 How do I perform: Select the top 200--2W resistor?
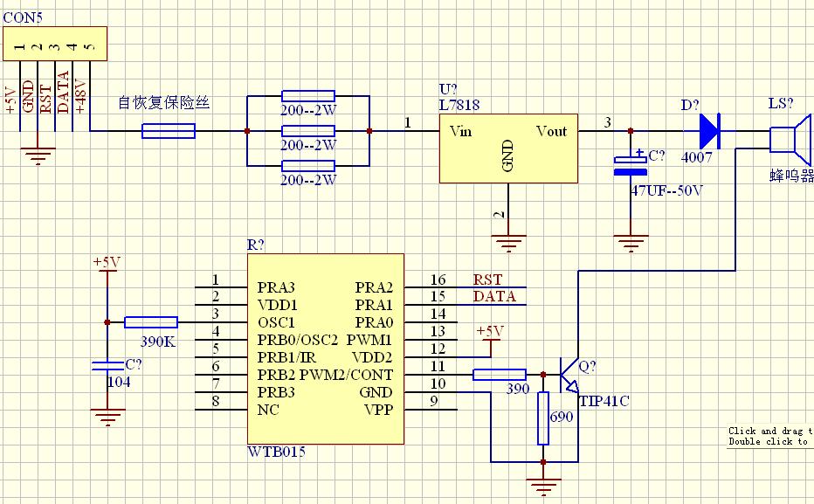tap(307, 96)
